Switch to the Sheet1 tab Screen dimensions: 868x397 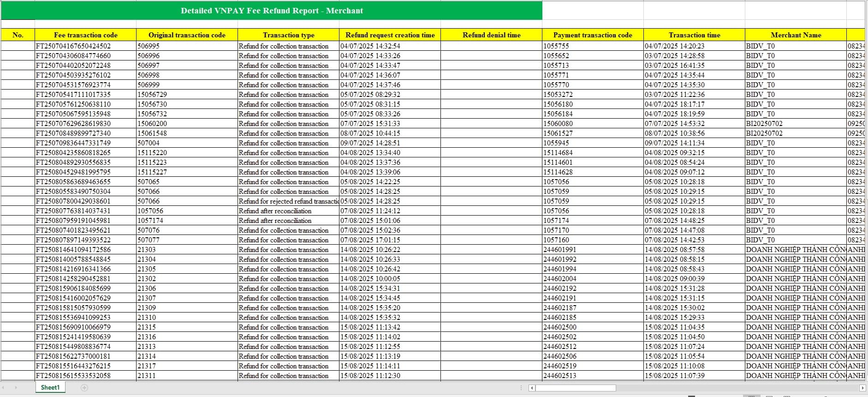[x=50, y=388]
